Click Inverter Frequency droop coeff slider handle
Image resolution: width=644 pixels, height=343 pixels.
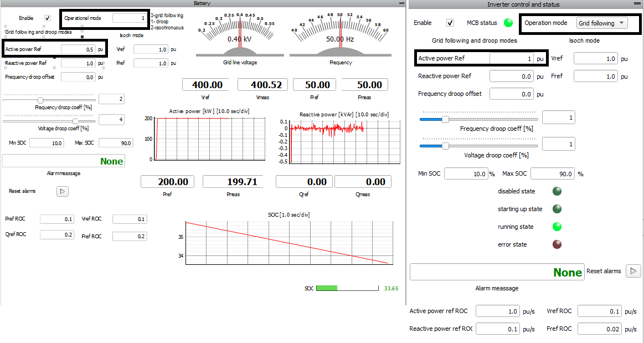[445, 119]
